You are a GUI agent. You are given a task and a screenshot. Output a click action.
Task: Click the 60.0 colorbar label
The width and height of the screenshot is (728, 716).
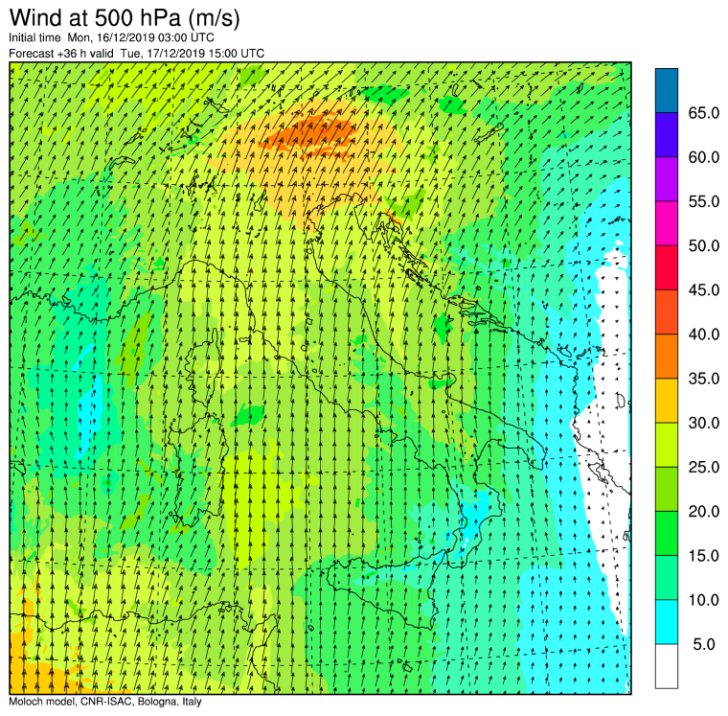click(x=704, y=157)
